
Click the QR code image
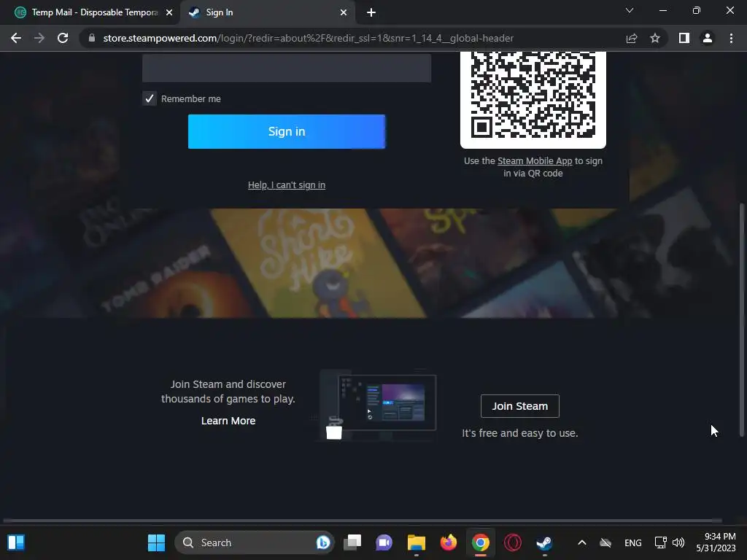click(x=533, y=99)
